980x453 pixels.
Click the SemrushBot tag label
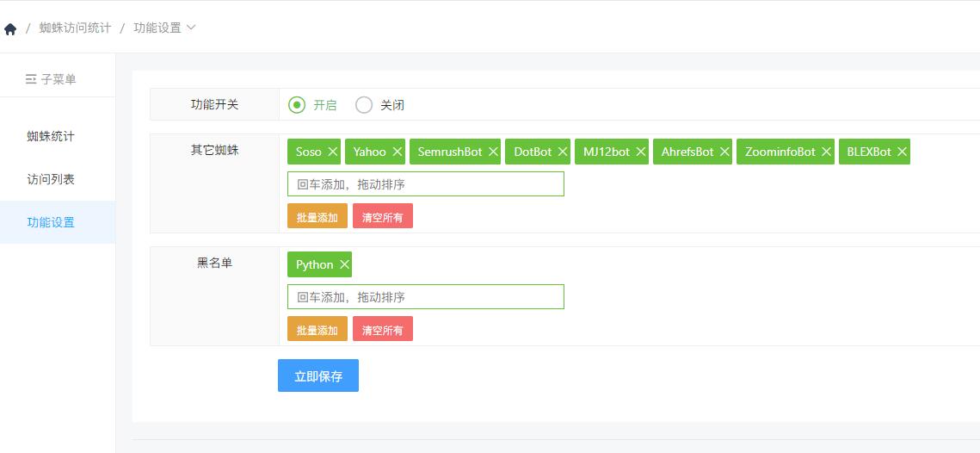pyautogui.click(x=450, y=152)
